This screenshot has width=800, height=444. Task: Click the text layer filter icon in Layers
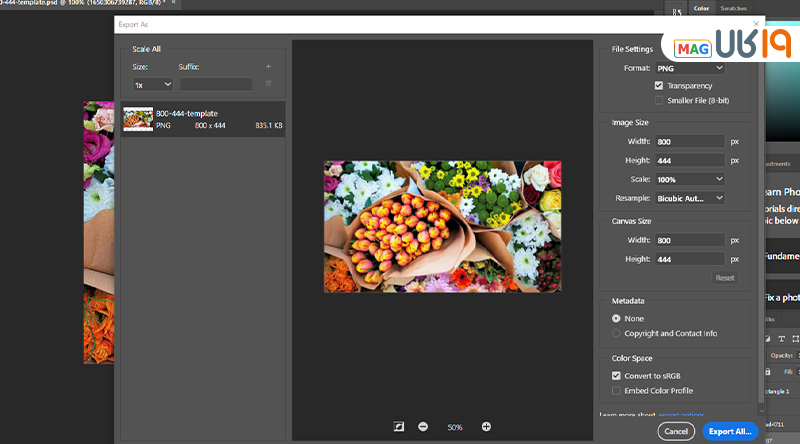[x=782, y=339]
